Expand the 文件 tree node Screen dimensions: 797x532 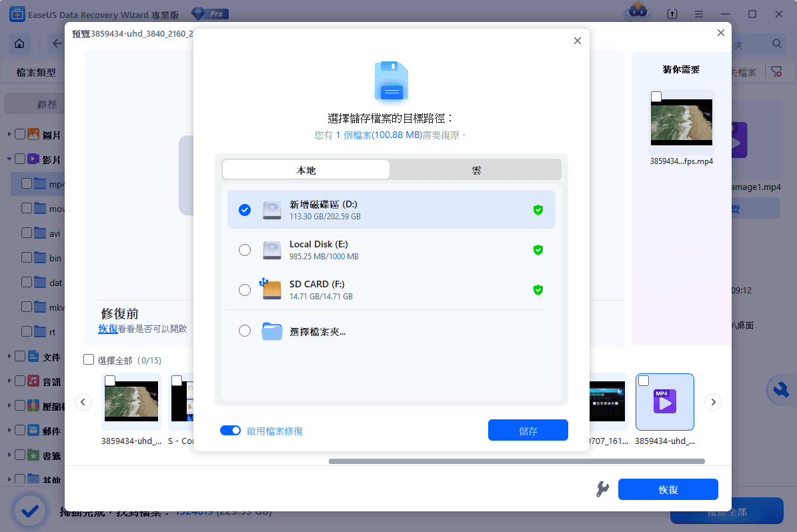click(x=9, y=356)
